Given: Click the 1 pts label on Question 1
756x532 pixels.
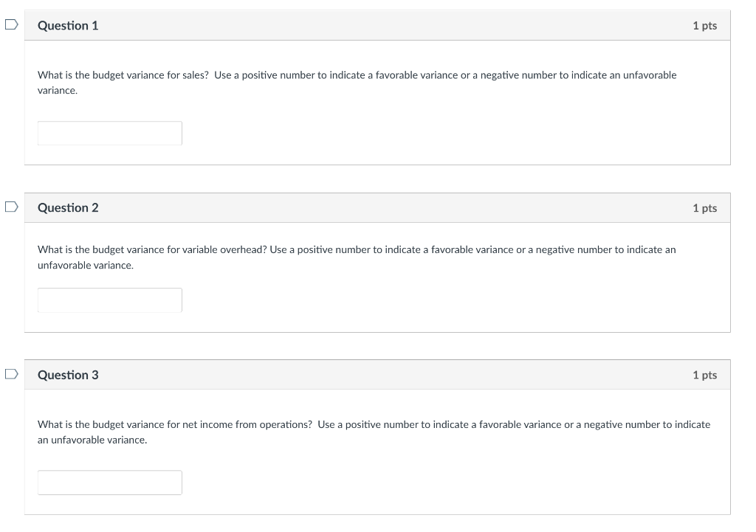Looking at the screenshot, I should [705, 24].
